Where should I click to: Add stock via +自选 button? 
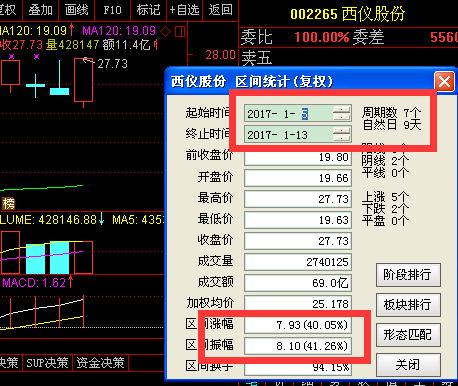click(x=184, y=10)
